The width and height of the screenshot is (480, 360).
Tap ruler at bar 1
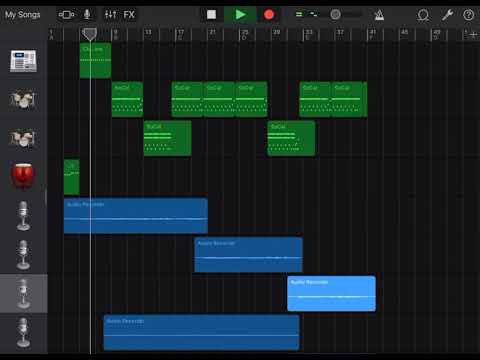pyautogui.click(x=51, y=33)
